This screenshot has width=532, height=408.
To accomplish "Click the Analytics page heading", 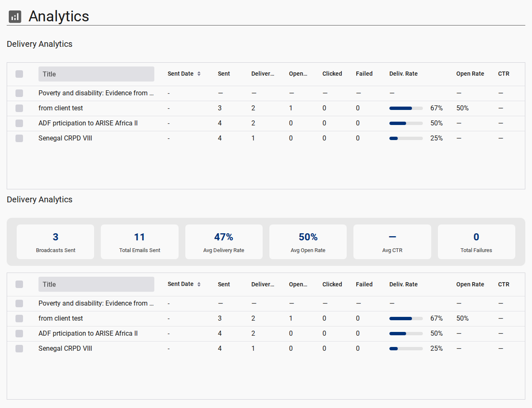I will tap(59, 16).
